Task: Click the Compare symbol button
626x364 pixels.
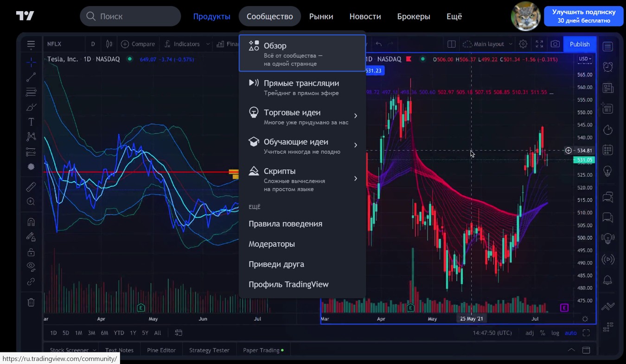Action: click(x=138, y=44)
